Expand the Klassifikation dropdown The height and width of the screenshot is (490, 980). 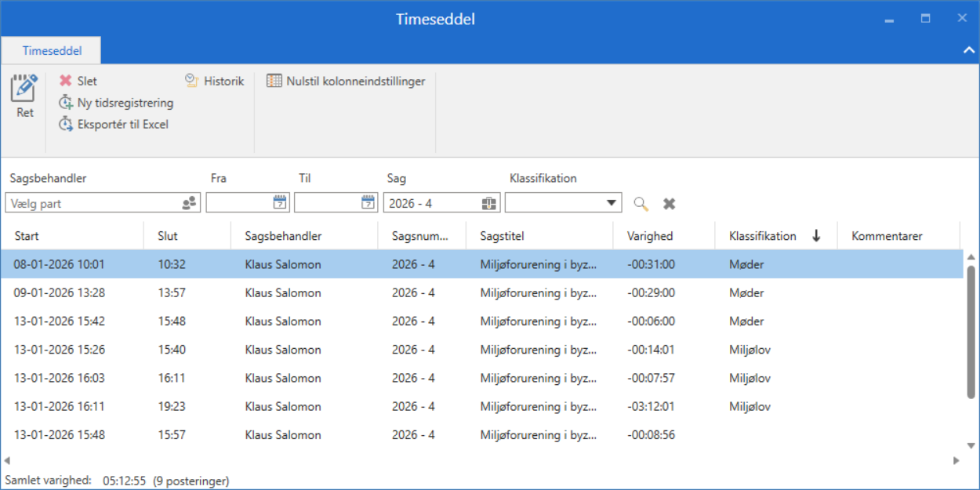tap(612, 203)
